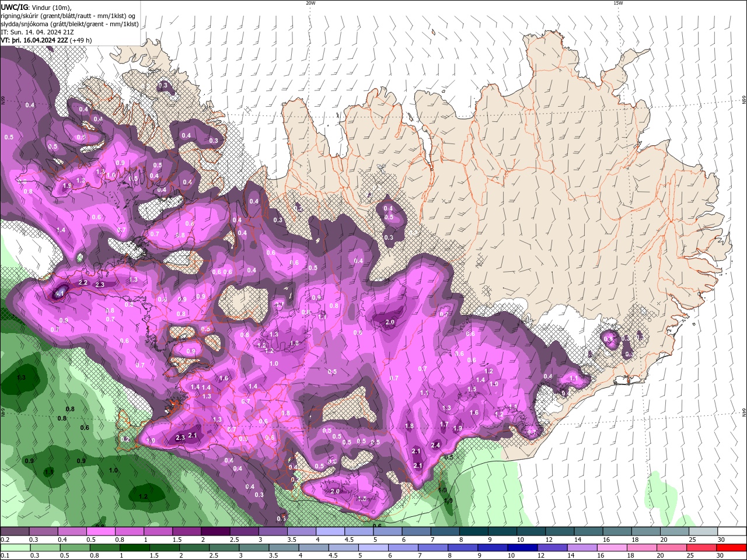Select the lavender lower legend swatch at 14
The width and height of the screenshot is (747, 560).
point(581,547)
